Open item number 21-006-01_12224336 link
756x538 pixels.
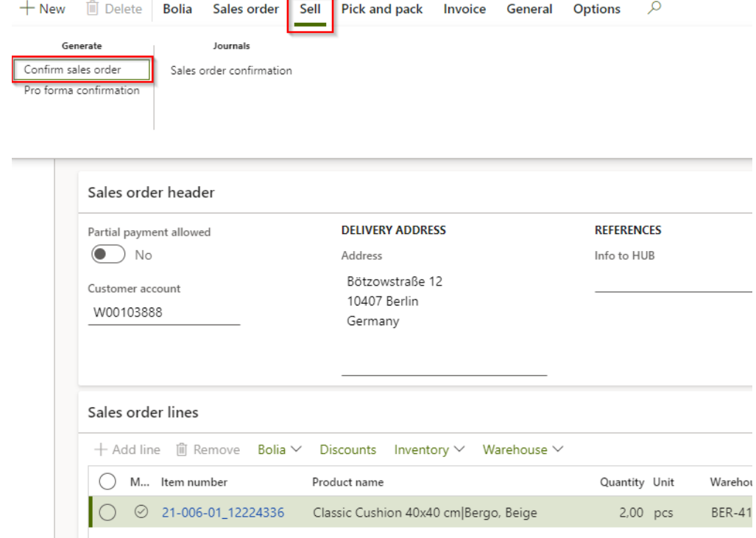click(223, 513)
